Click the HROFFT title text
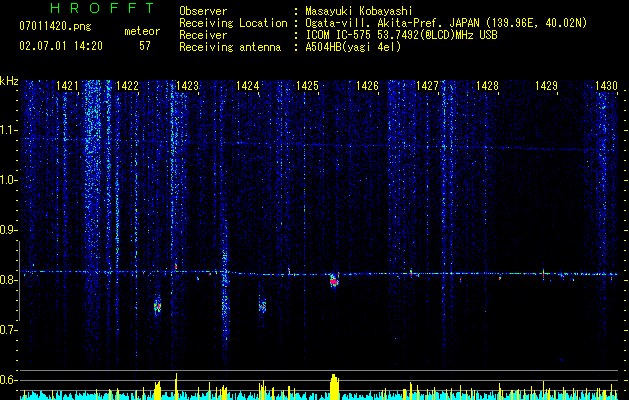This screenshot has width=629, height=400. (103, 8)
